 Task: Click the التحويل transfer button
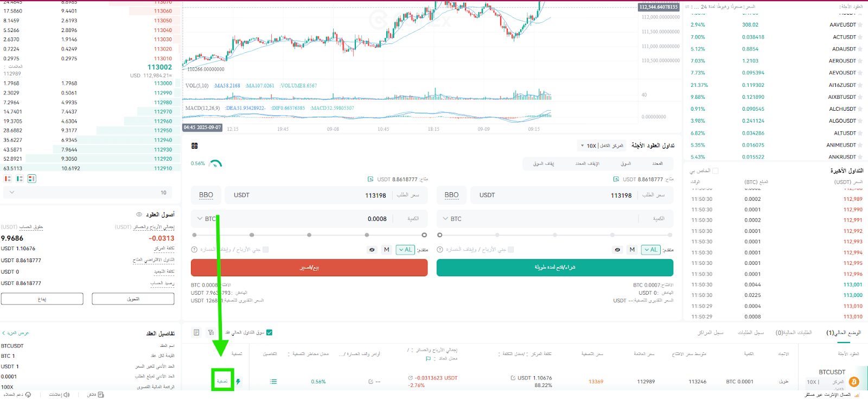click(133, 299)
